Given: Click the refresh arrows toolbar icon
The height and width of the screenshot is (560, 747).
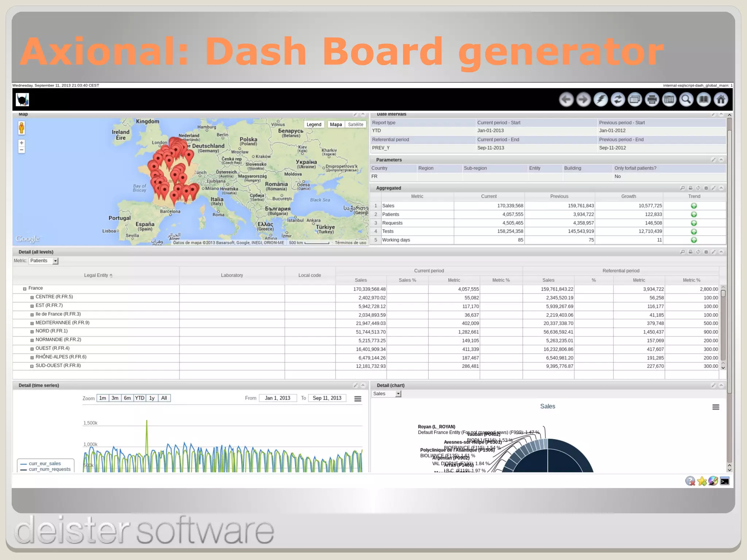Looking at the screenshot, I should coord(618,100).
